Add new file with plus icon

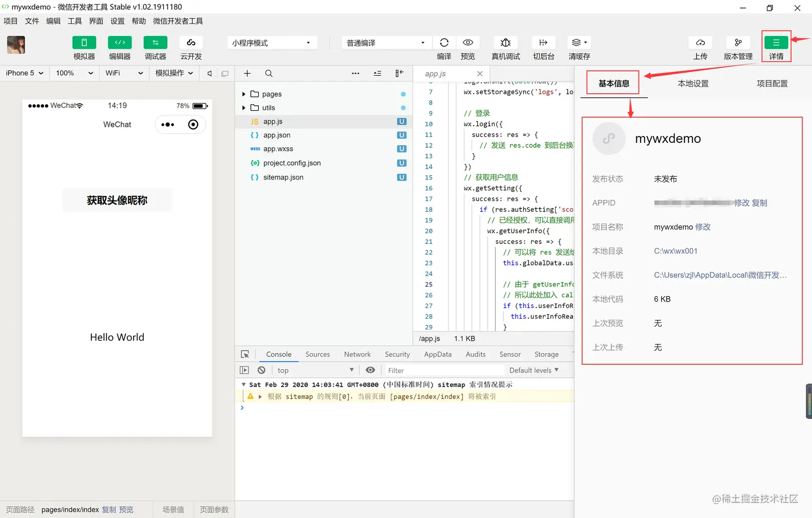(247, 74)
